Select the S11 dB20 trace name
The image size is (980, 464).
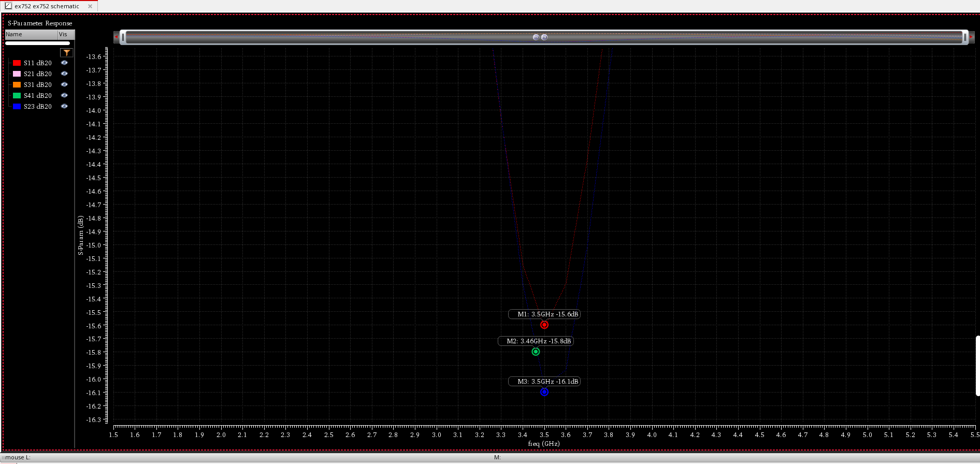[38, 63]
